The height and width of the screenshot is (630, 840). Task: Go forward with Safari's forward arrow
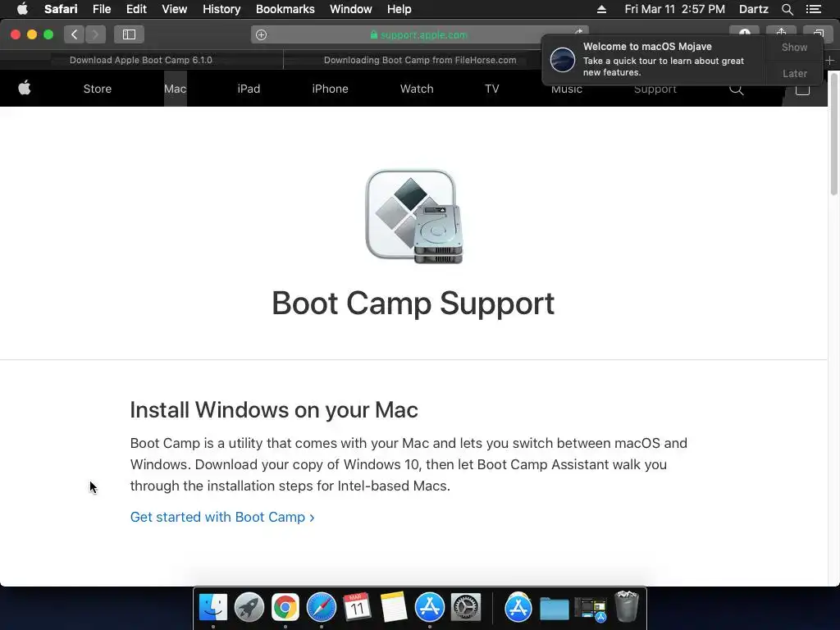(95, 34)
